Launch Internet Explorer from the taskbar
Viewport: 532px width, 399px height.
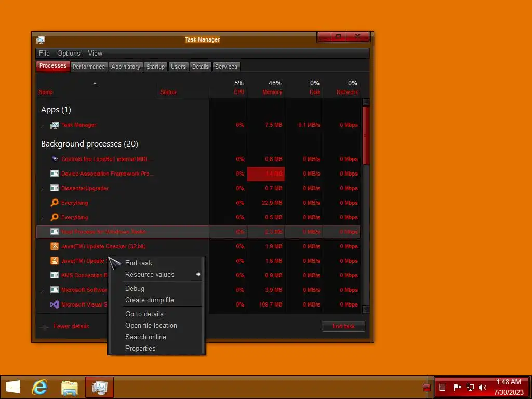pyautogui.click(x=39, y=387)
